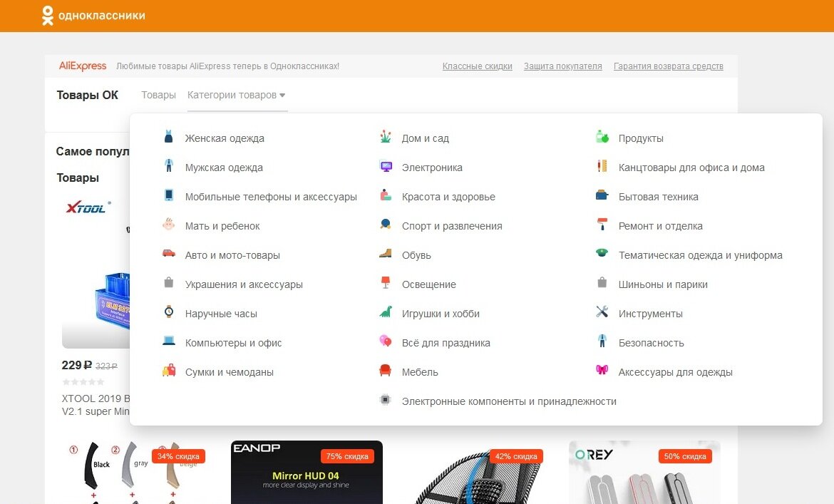Screen dimensions: 834x504
Task: Click the lamp icon for Освещение
Action: [386, 282]
